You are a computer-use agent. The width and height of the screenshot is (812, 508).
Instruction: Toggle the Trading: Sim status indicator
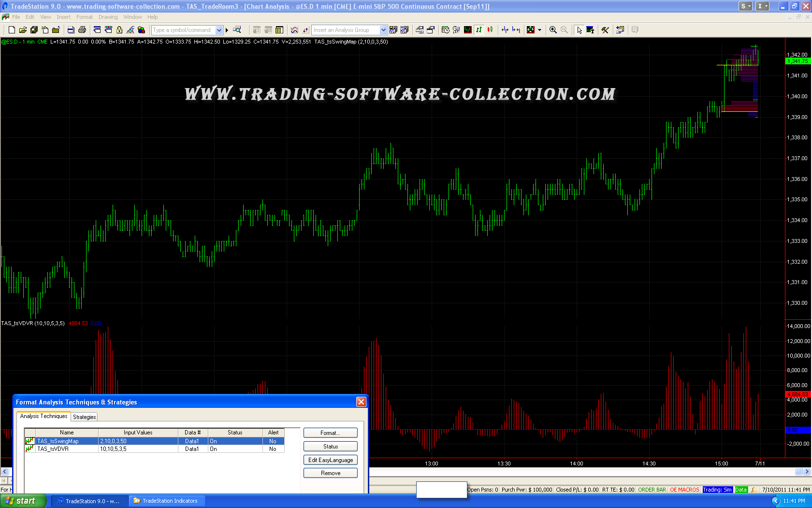coord(717,490)
